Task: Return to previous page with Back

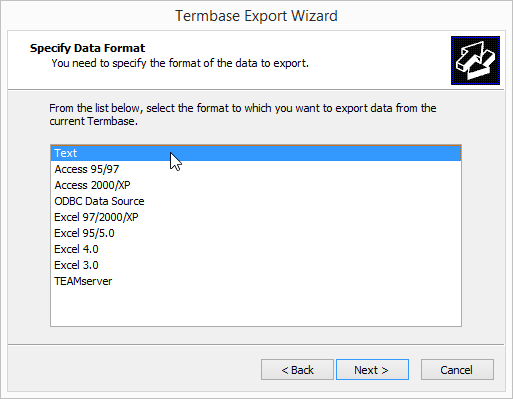Action: (x=297, y=369)
